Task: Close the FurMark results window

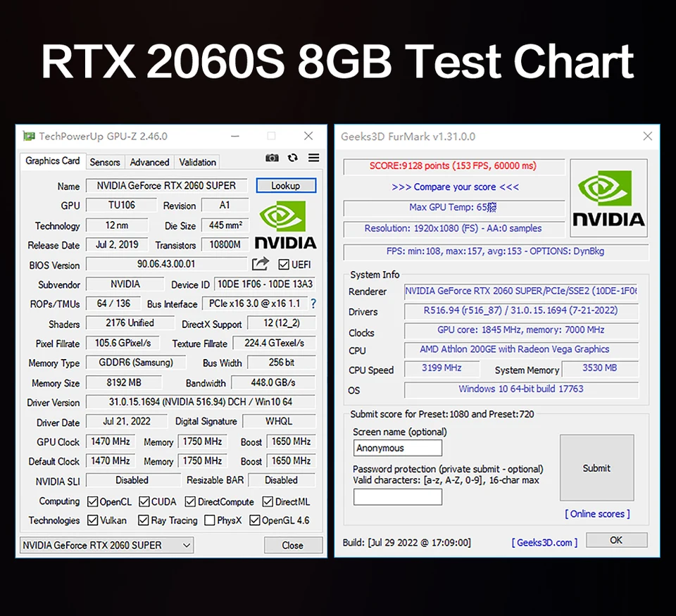Action: [648, 136]
